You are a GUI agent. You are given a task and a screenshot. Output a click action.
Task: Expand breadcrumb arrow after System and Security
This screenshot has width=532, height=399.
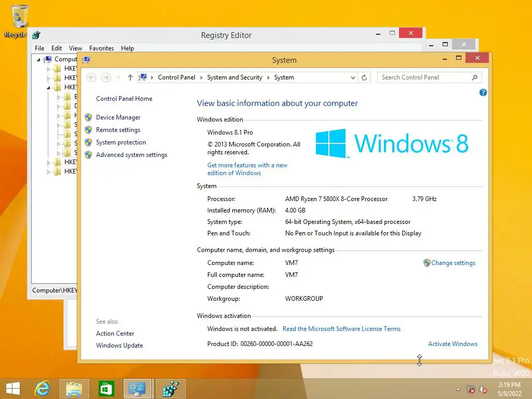[269, 77]
